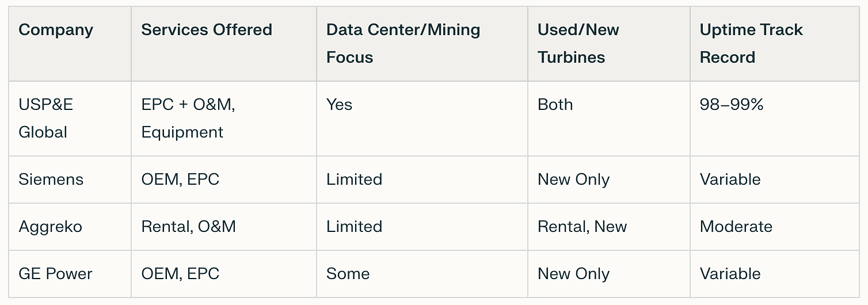Select Siemens' New Only turbines cell
The height and width of the screenshot is (305, 868).
click(x=573, y=180)
